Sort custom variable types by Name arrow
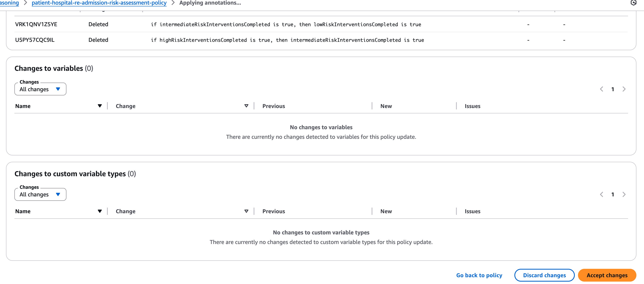 (x=100, y=211)
